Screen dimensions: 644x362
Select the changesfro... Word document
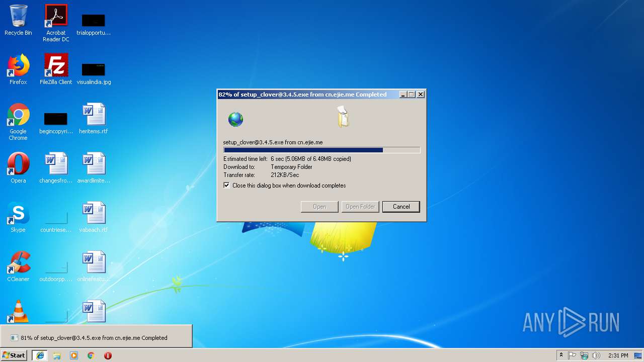click(56, 168)
